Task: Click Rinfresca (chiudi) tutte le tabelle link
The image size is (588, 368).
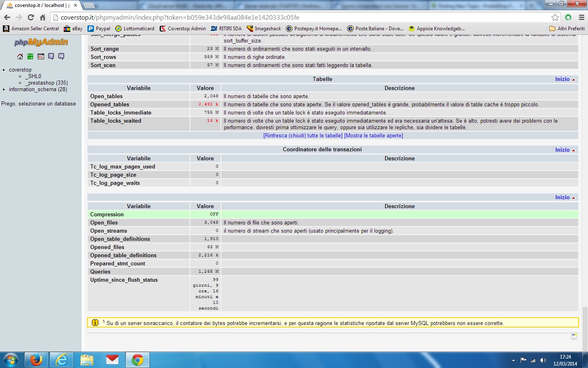Action: pos(303,136)
